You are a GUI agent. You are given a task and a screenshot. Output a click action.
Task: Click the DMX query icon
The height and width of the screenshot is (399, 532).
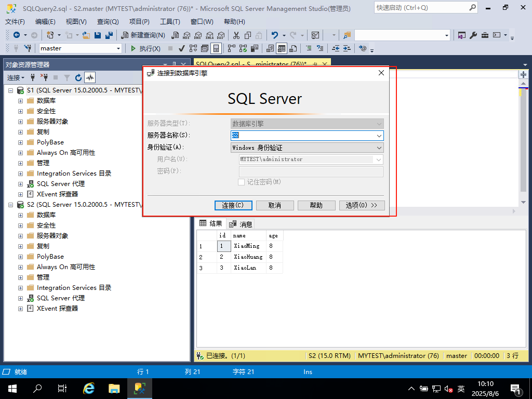198,35
